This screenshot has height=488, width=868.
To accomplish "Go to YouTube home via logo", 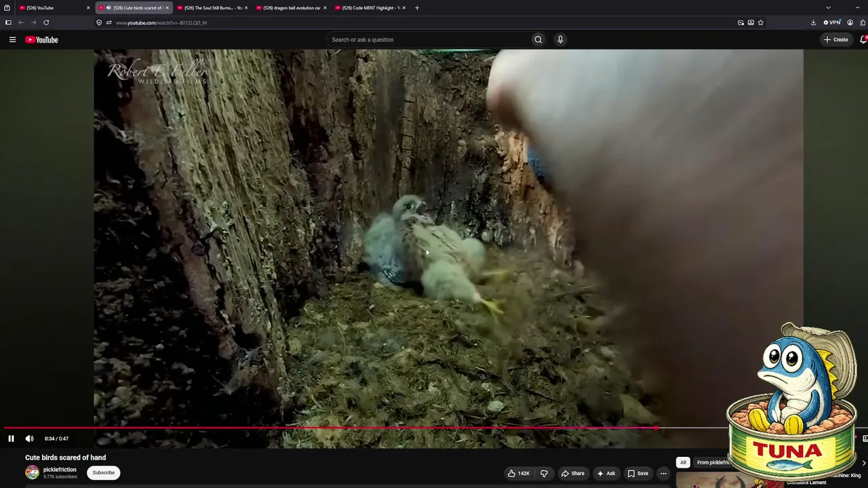I will point(42,39).
